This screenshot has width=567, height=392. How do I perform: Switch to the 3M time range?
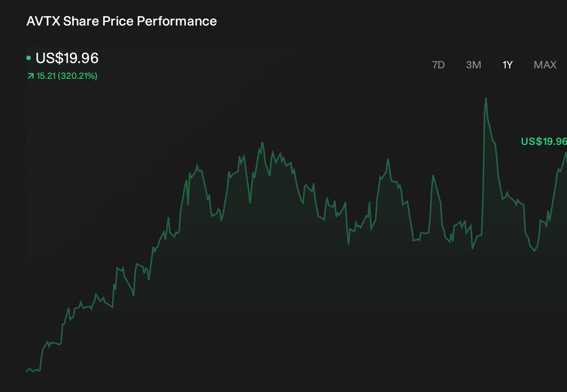point(473,65)
